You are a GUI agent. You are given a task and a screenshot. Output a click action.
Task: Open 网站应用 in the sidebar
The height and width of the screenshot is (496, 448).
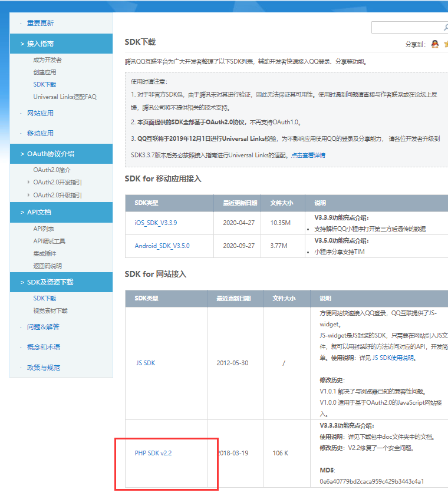40,113
